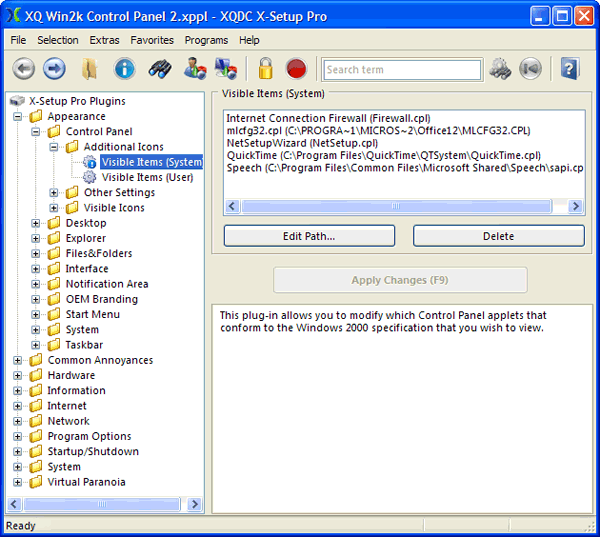Click the folder icon in toolbar
This screenshot has height=537, width=600.
[x=90, y=69]
